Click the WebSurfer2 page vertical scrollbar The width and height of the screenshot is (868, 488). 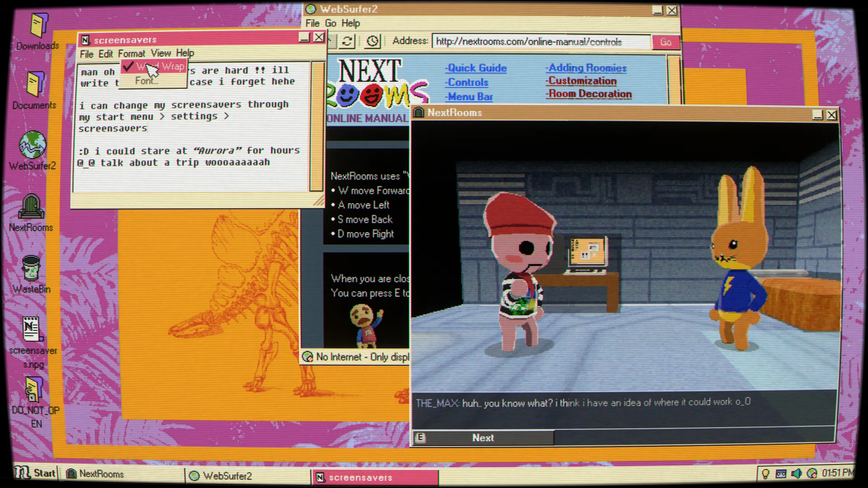tap(674, 80)
